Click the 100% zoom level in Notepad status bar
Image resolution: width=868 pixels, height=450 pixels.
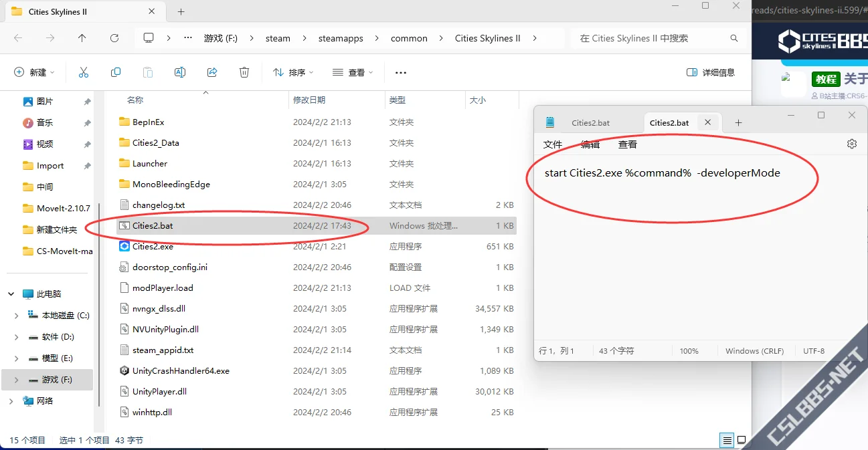click(689, 350)
